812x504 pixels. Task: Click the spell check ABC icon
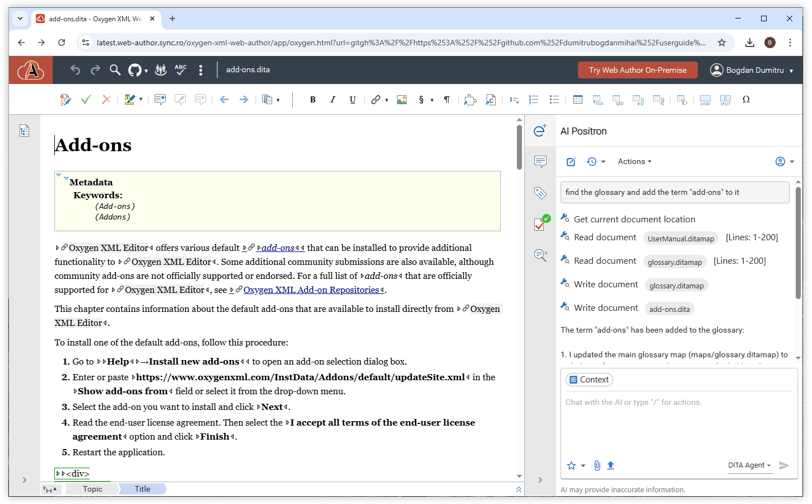[x=180, y=70]
